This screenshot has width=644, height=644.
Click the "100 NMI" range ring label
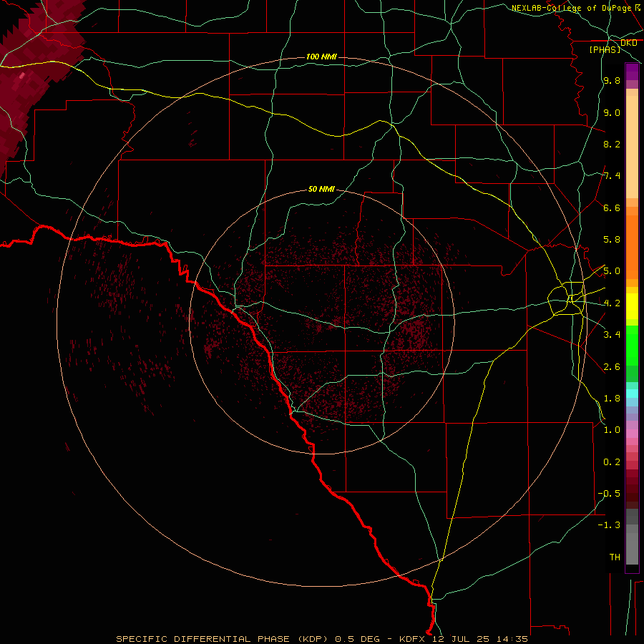click(x=321, y=57)
